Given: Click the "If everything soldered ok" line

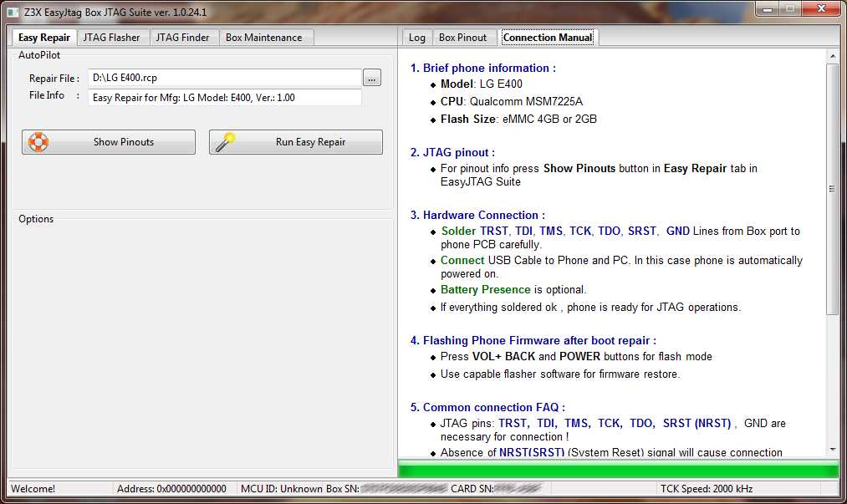Looking at the screenshot, I should pyautogui.click(x=591, y=307).
